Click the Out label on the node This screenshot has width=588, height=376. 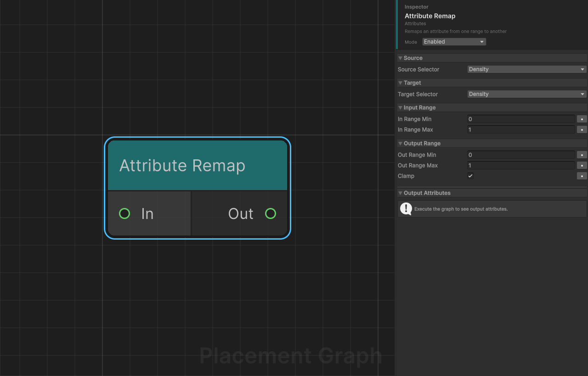point(241,213)
